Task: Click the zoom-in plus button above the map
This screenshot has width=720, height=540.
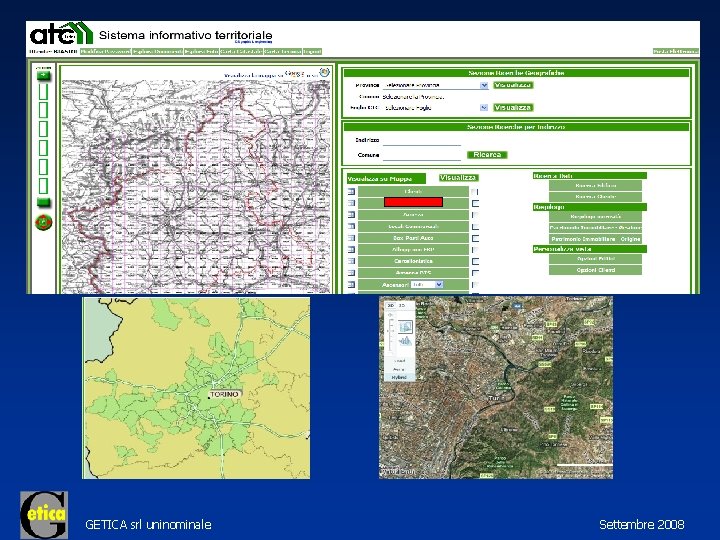Action: (x=44, y=76)
